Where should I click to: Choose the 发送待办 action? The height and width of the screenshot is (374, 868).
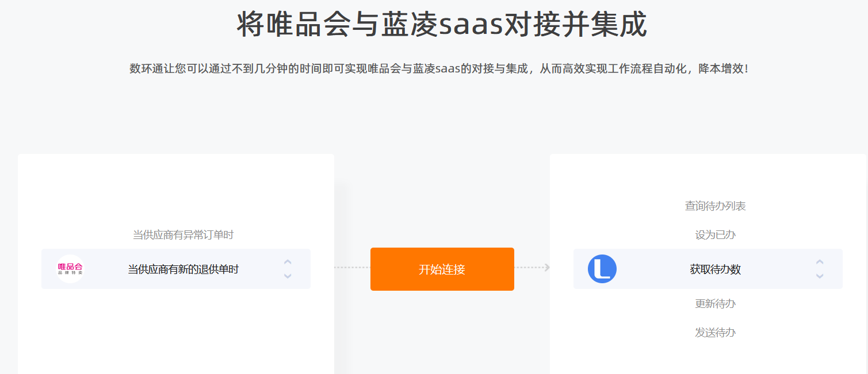(x=715, y=332)
